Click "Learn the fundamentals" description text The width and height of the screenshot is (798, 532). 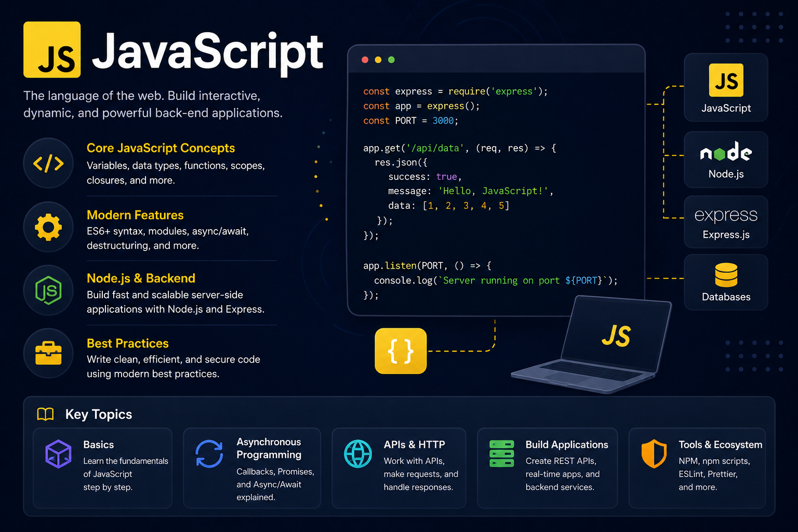126,461
